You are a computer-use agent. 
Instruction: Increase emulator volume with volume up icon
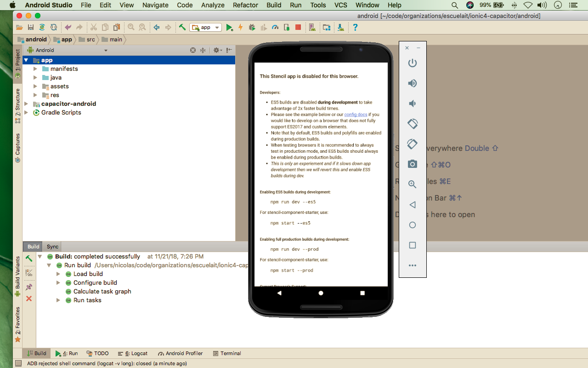(x=412, y=83)
